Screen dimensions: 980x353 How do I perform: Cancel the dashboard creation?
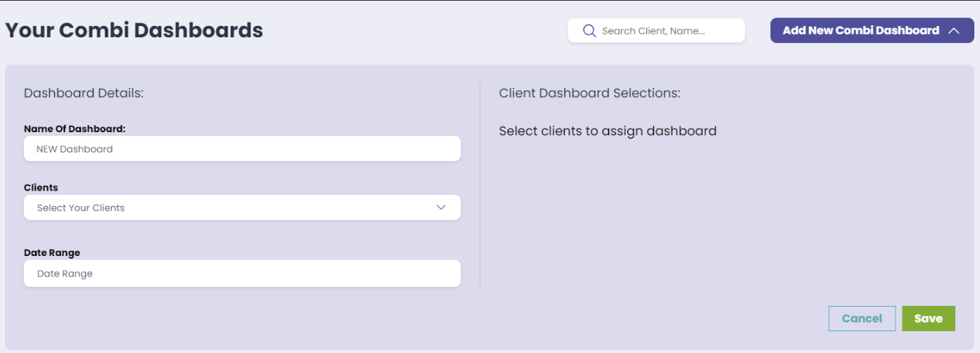[862, 319]
